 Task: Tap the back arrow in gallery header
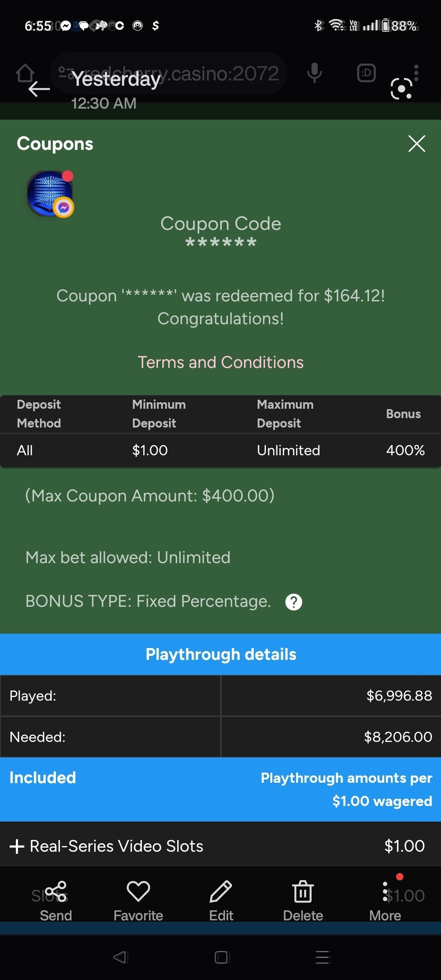pos(39,89)
